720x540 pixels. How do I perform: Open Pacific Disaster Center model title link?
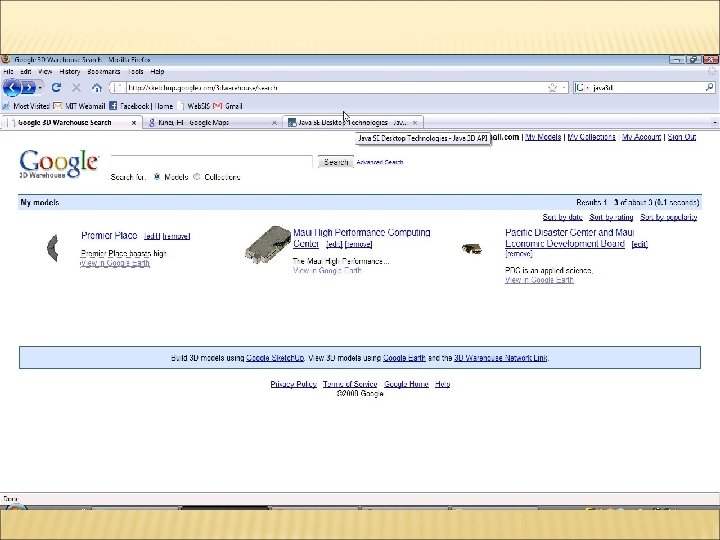click(x=569, y=238)
